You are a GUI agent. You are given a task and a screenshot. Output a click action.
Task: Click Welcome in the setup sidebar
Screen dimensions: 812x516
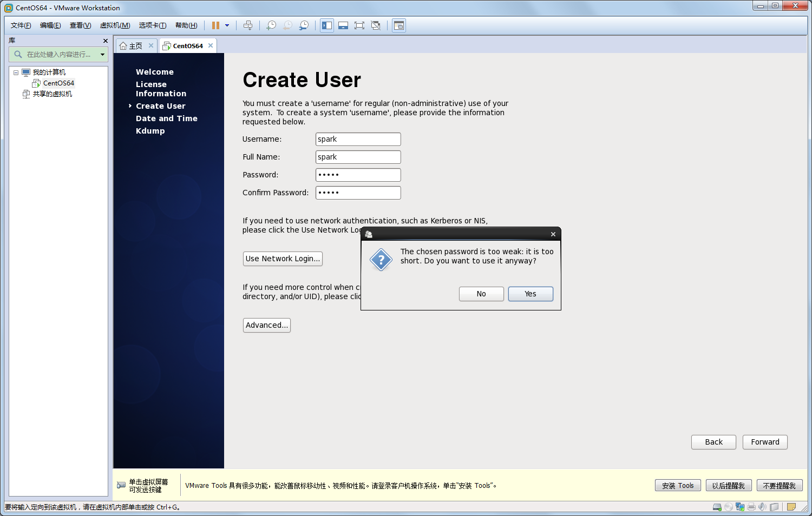(155, 72)
